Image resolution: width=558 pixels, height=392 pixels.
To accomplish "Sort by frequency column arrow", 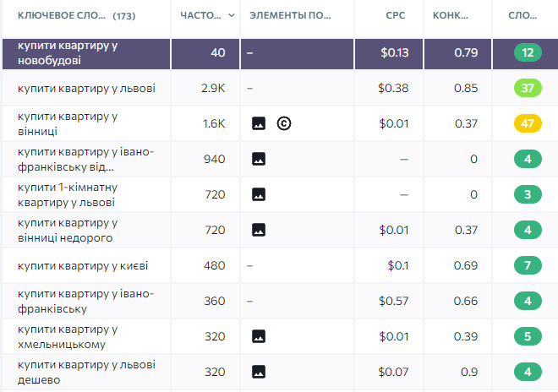I will click(x=231, y=16).
